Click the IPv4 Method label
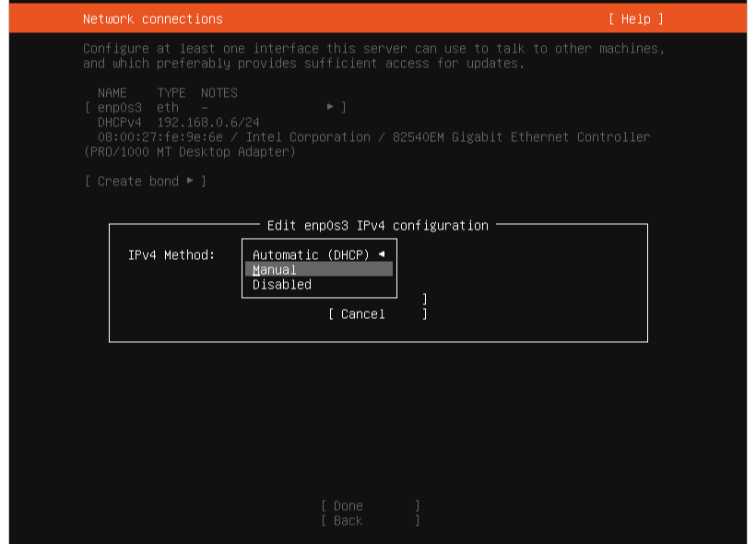The width and height of the screenshot is (756, 544). pos(171,255)
